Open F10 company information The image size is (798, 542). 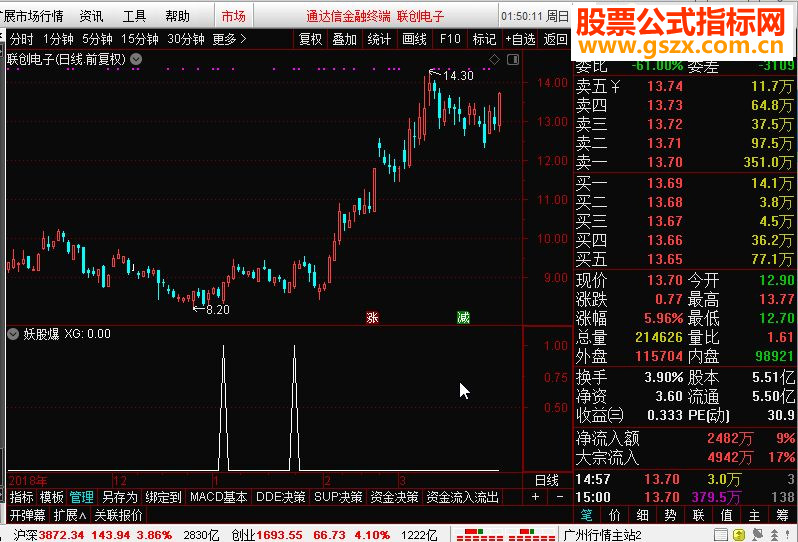click(x=450, y=39)
